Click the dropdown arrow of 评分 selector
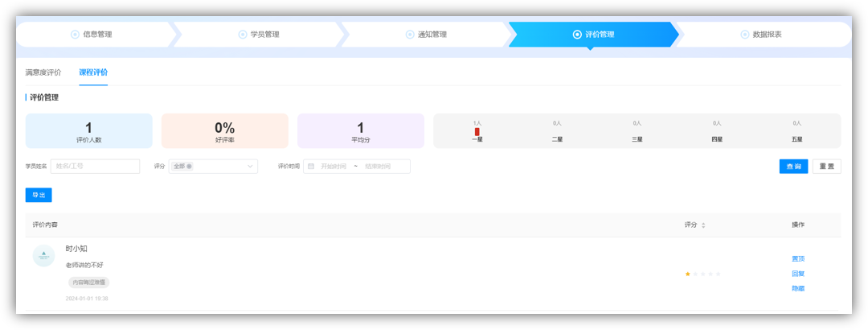Screen dimensions: 868x330 pos(250,167)
